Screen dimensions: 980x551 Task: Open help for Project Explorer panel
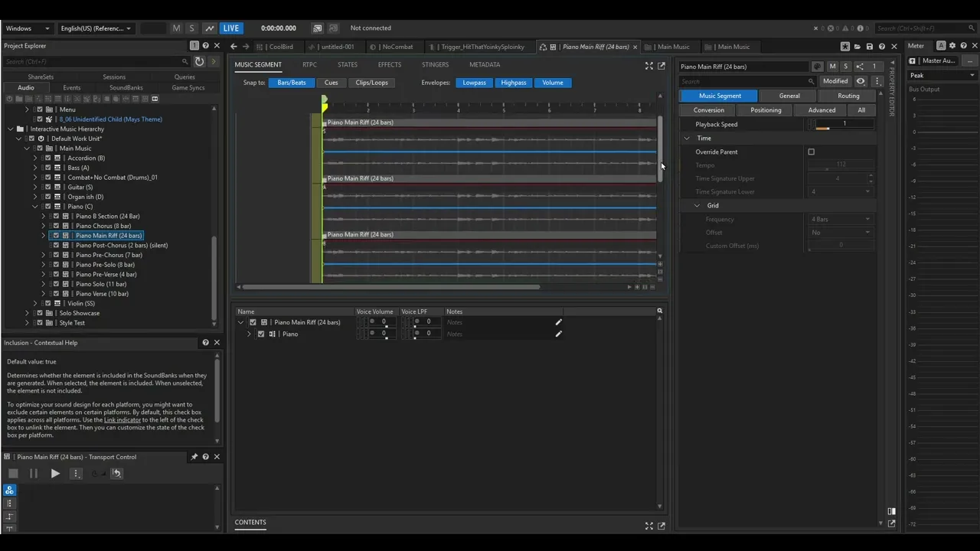point(205,46)
